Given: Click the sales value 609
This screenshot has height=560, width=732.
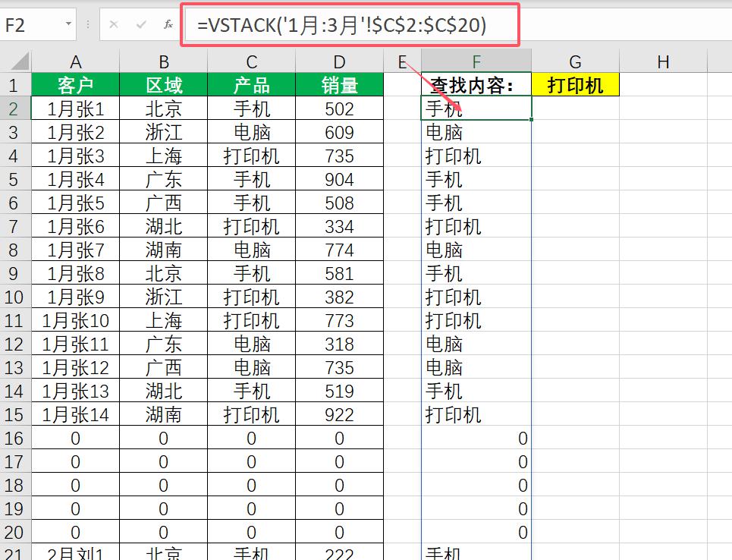Looking at the screenshot, I should point(339,132).
